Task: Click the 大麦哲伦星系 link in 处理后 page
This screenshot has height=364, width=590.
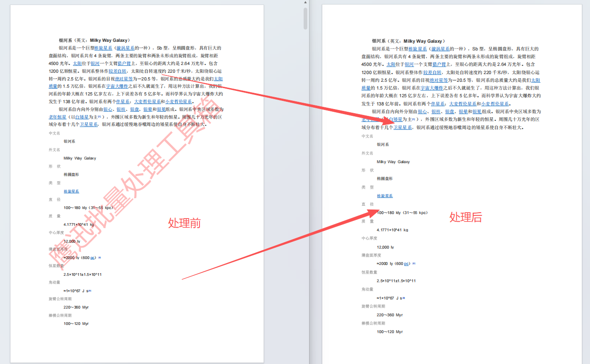Action: tap(462, 104)
